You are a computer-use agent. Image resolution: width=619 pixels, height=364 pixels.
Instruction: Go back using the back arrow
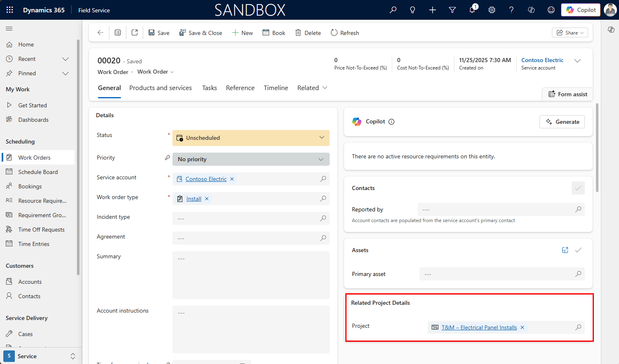pos(100,32)
